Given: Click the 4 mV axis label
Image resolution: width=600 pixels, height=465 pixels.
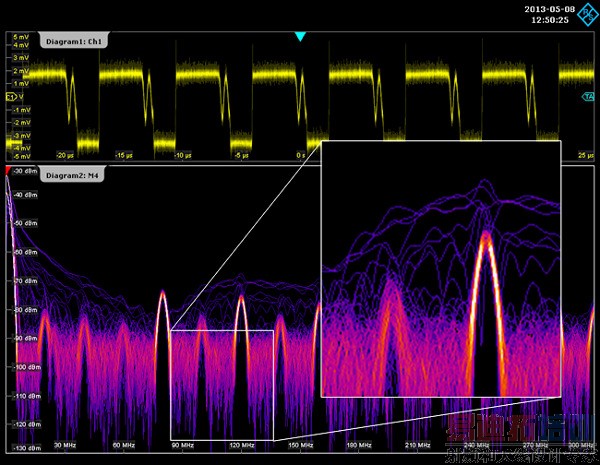Looking at the screenshot, I should pos(21,45).
